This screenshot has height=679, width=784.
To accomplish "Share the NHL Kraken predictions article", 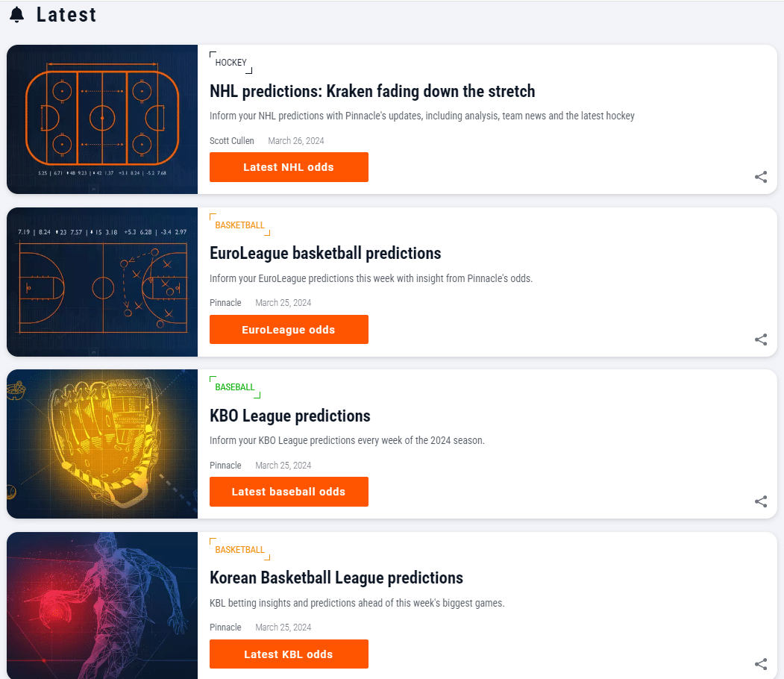I will (761, 177).
